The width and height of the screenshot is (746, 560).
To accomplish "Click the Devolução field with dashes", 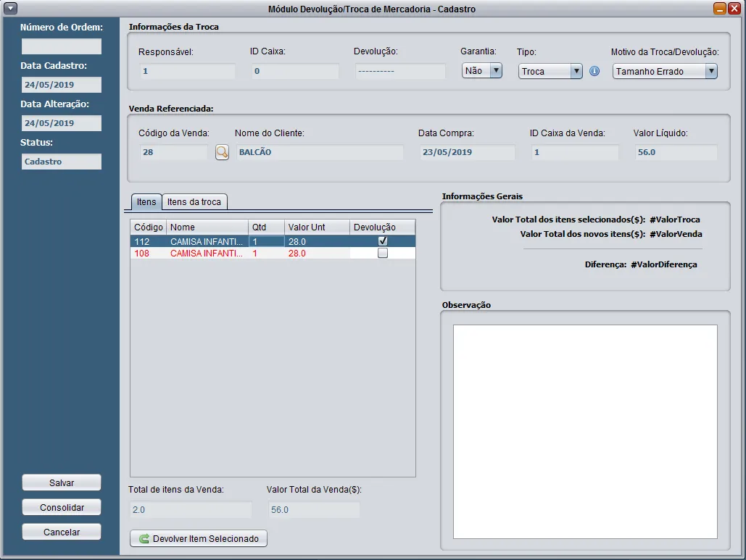I will tap(400, 71).
